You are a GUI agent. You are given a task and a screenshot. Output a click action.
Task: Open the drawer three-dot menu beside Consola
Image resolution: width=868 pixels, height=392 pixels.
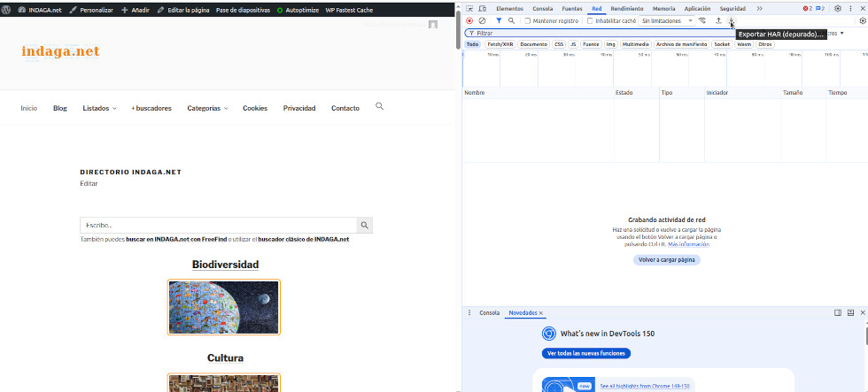(469, 313)
